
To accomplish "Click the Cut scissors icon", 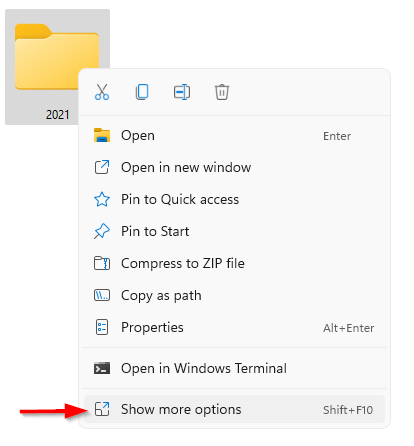I will (102, 92).
